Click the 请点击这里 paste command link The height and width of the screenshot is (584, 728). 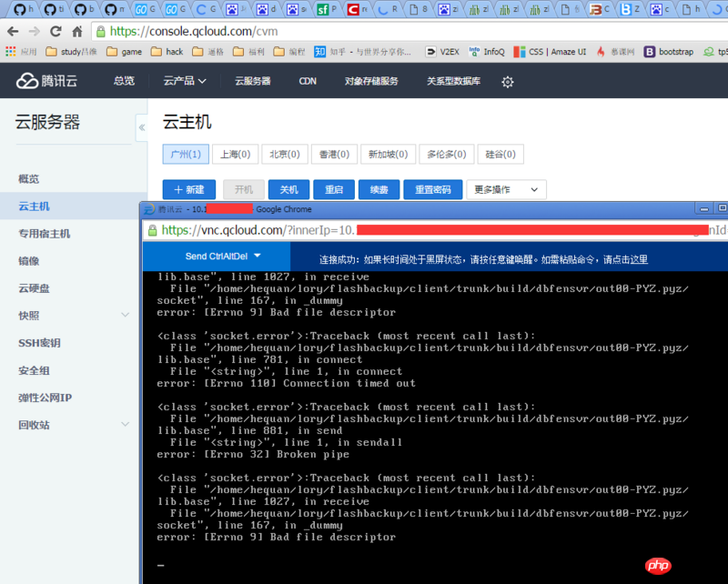tap(625, 259)
